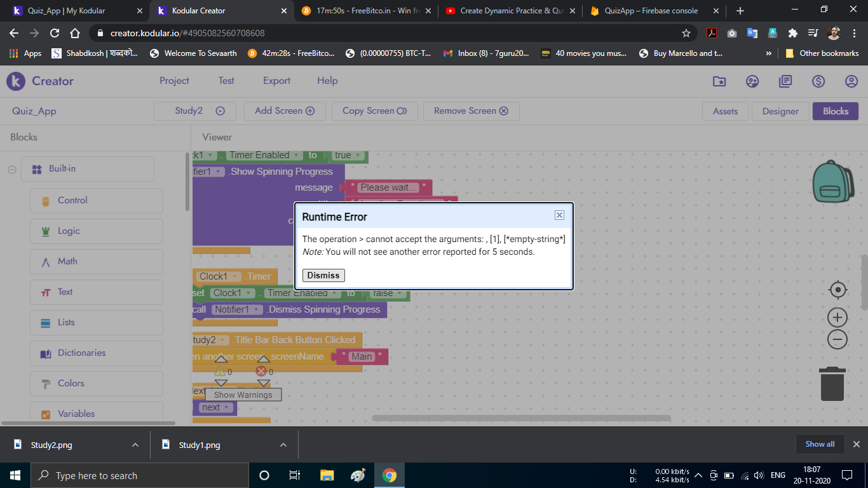This screenshot has height=488, width=868.
Task: Open Study2.png download options chevron
Action: 135,445
